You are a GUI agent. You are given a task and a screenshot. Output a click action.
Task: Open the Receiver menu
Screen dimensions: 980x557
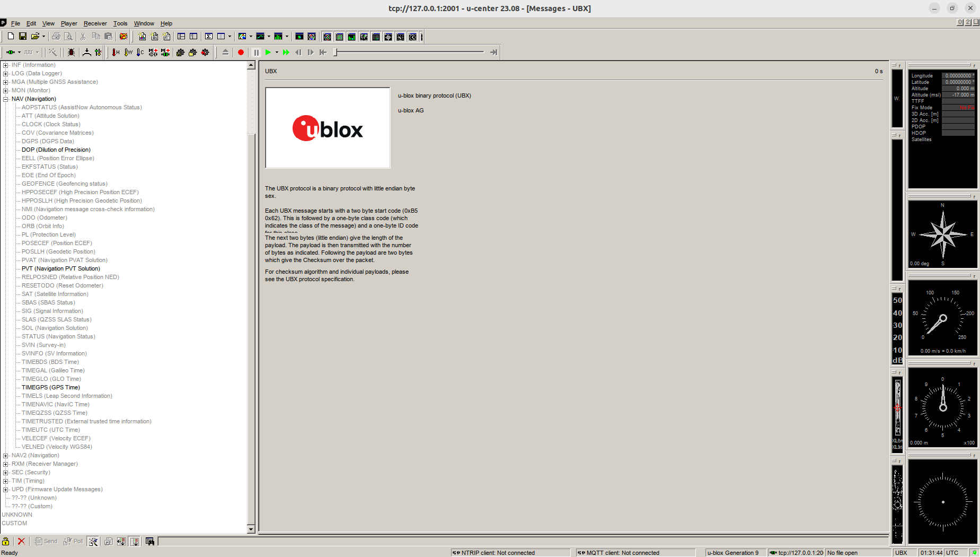(95, 23)
